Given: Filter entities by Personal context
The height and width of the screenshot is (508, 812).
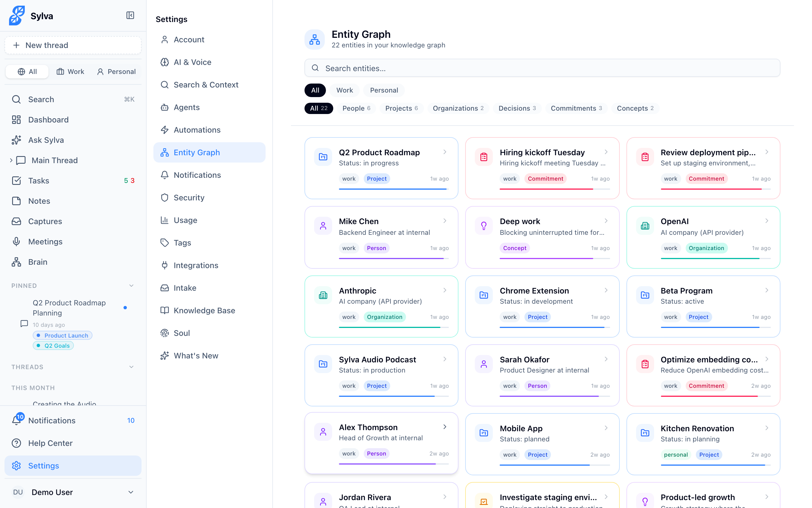Looking at the screenshot, I should 384,90.
